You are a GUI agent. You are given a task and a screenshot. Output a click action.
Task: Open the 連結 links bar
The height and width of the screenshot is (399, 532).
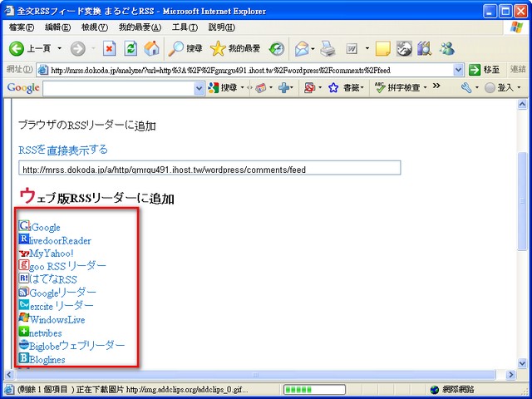pos(518,69)
